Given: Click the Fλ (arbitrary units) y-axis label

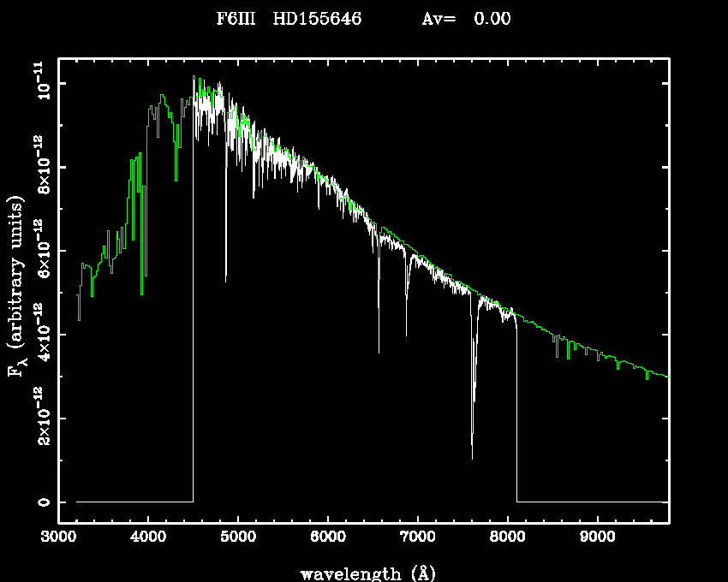Looking at the screenshot, I should click(x=15, y=287).
